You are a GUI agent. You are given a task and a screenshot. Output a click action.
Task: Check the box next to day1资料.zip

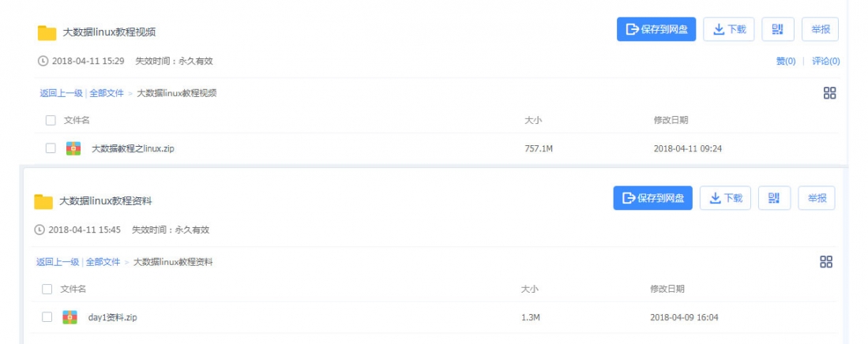47,317
